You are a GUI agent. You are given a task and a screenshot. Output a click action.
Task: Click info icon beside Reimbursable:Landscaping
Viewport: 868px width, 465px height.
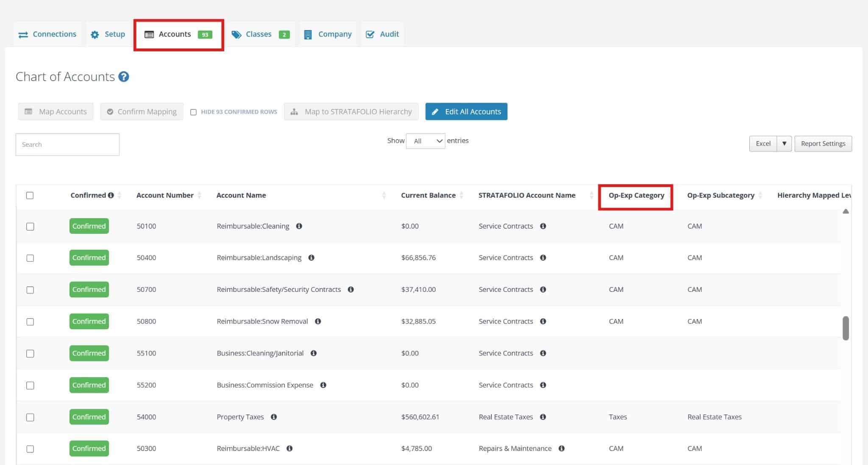(x=311, y=258)
